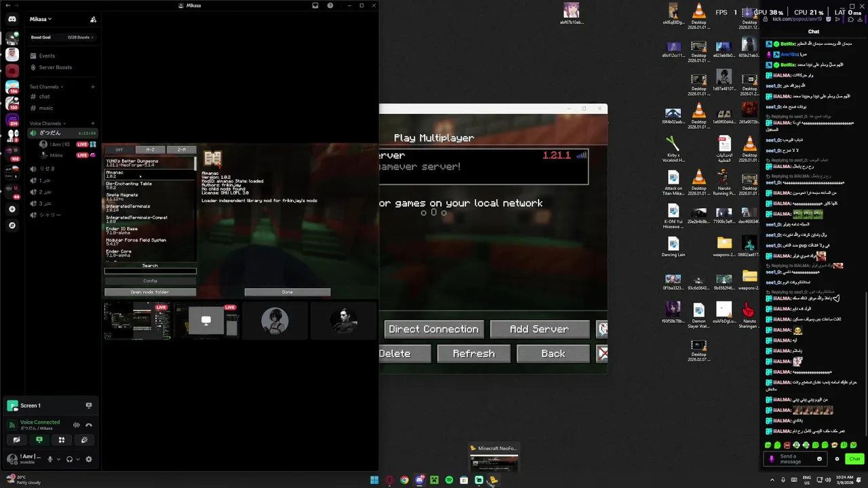Collapse Text Channels category
This screenshot has height=488, width=868.
click(x=46, y=87)
